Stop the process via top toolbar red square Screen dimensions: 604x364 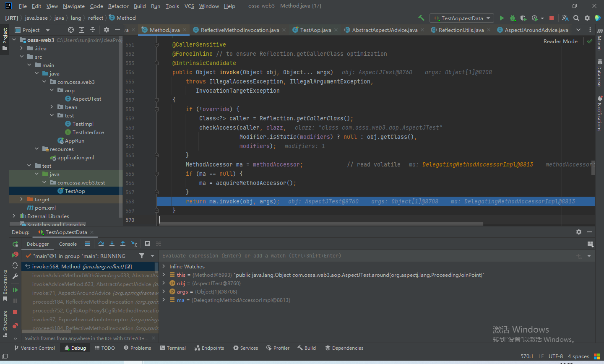(552, 18)
